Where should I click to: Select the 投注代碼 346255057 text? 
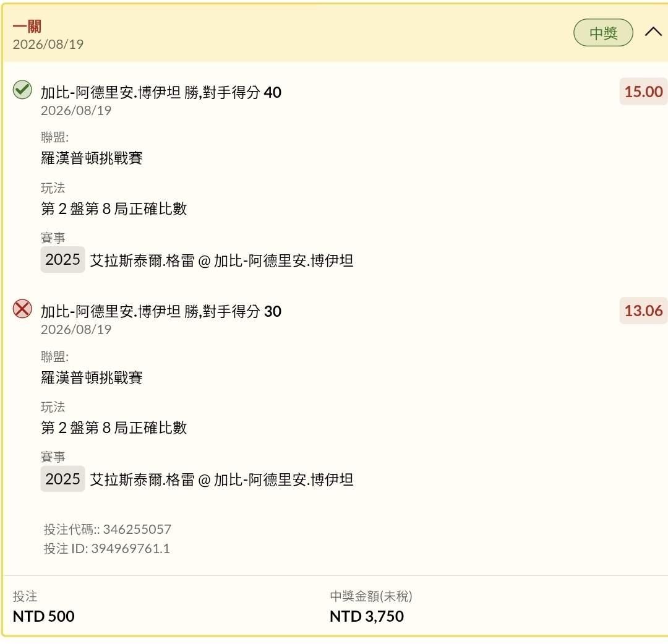coord(108,530)
